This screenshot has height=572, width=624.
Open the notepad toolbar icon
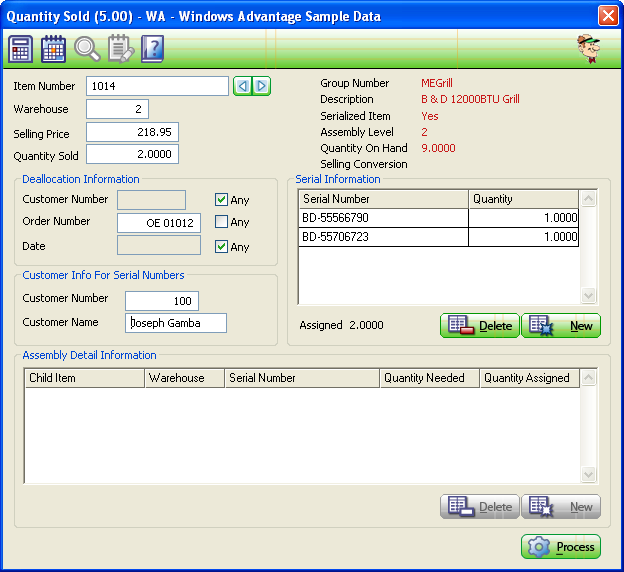pyautogui.click(x=120, y=48)
